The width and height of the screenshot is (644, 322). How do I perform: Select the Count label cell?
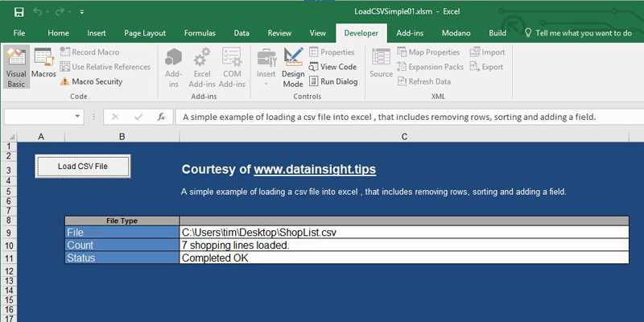(x=122, y=246)
